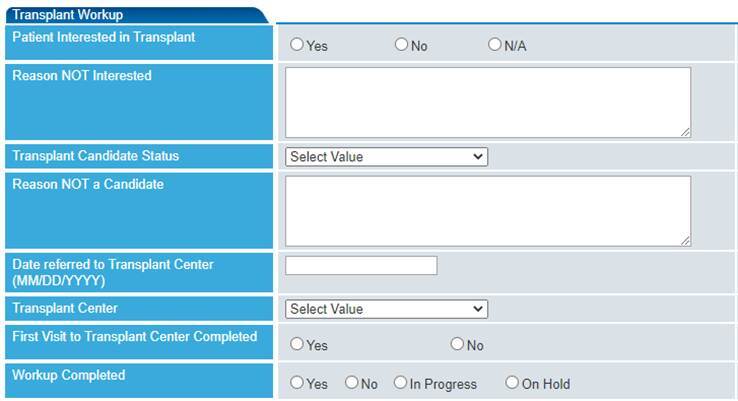The image size is (738, 401).
Task: Mark No for First Visit to Transplant Center Completed
Action: (457, 344)
